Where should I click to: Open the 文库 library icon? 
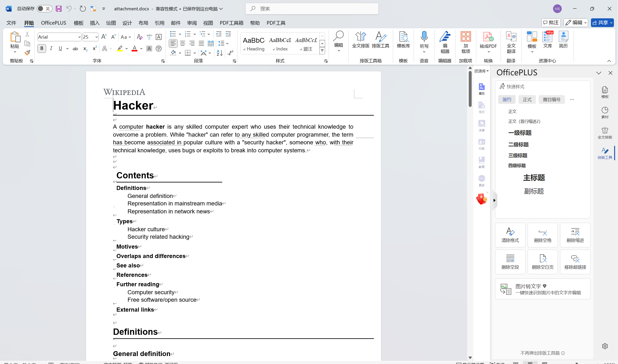pos(547,40)
